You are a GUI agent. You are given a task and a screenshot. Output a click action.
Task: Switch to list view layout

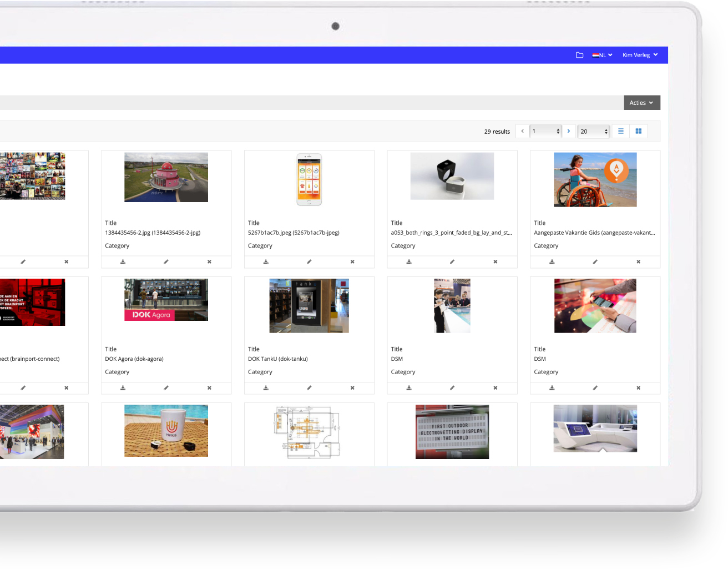[621, 131]
